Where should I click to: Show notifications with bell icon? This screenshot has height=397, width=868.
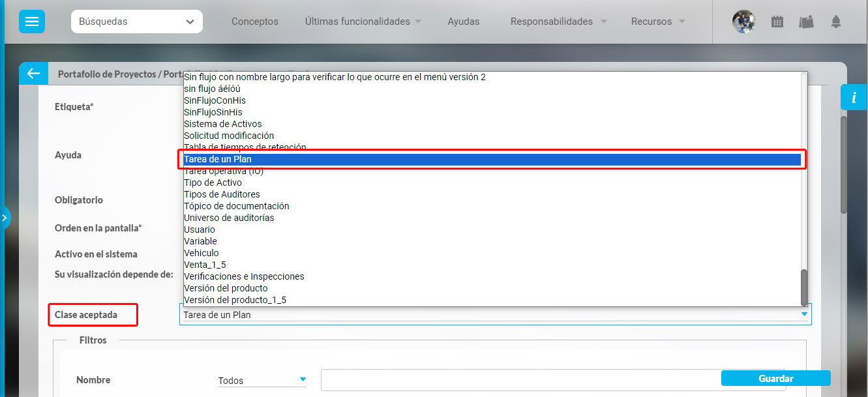point(835,22)
